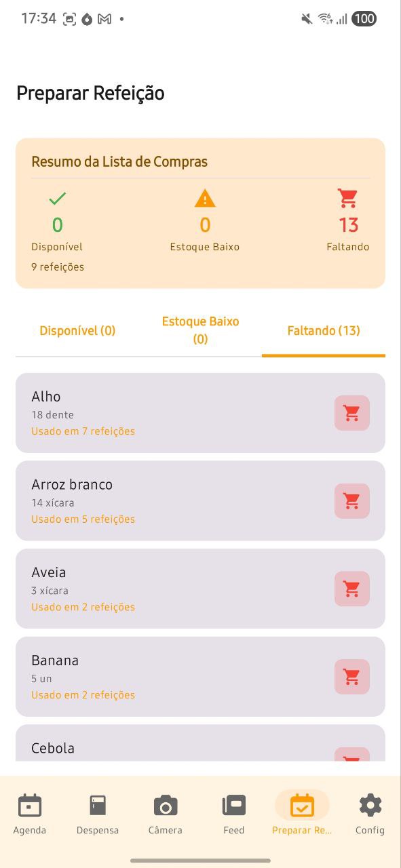Select the cart icon for Banana
Image resolution: width=401 pixels, height=868 pixels.
pos(351,677)
